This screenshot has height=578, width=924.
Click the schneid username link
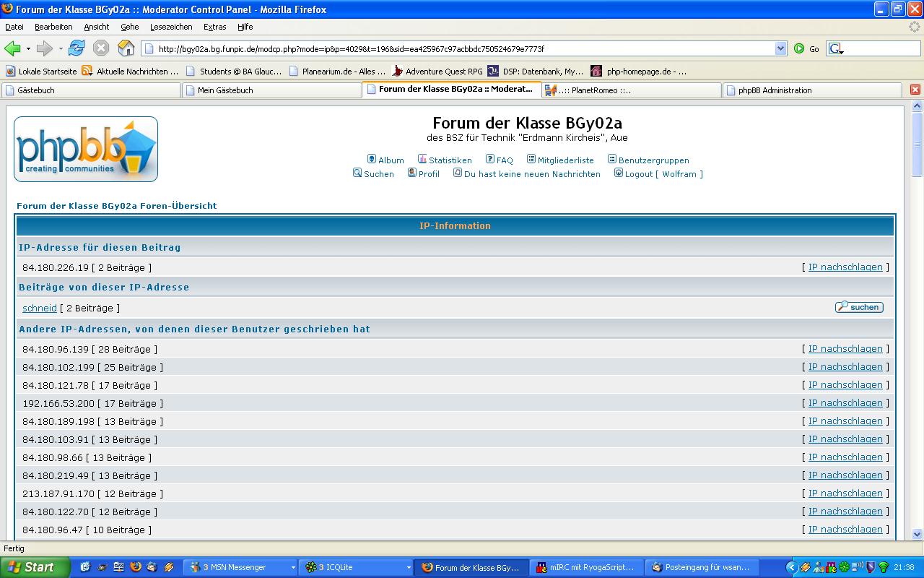(40, 308)
